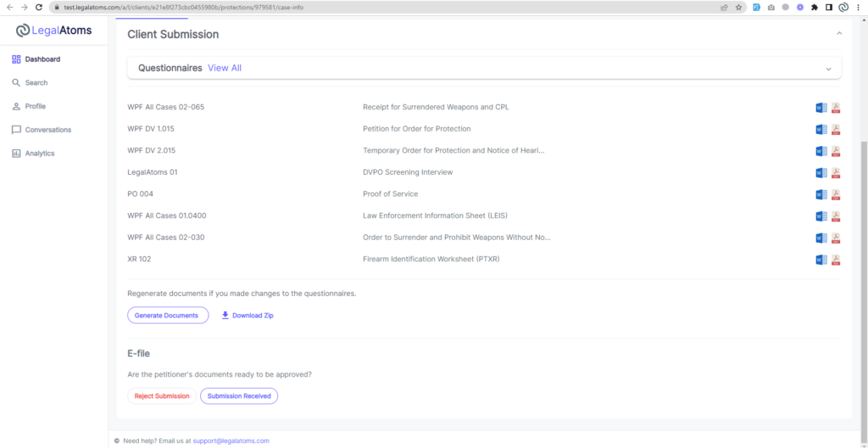Open Dashboard in the sidebar
Screen dimensions: 868x448
42,59
